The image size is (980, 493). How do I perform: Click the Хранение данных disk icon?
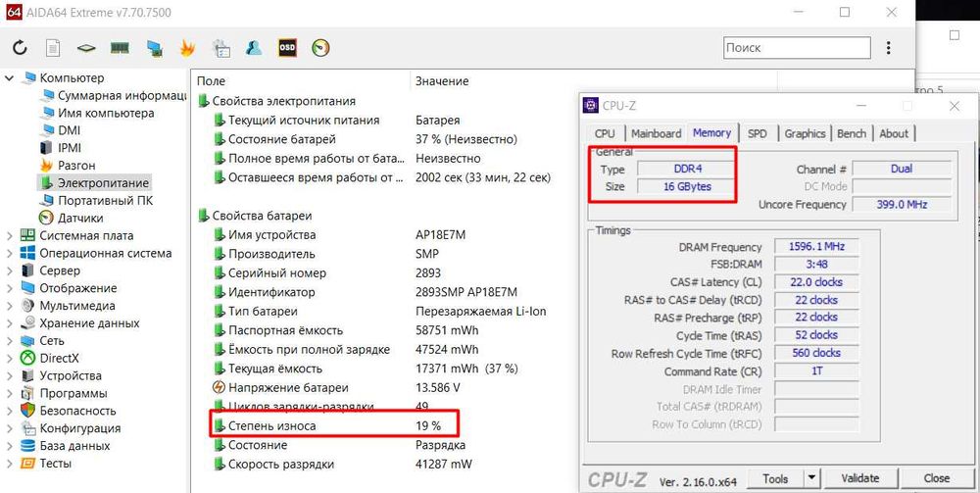tap(28, 323)
